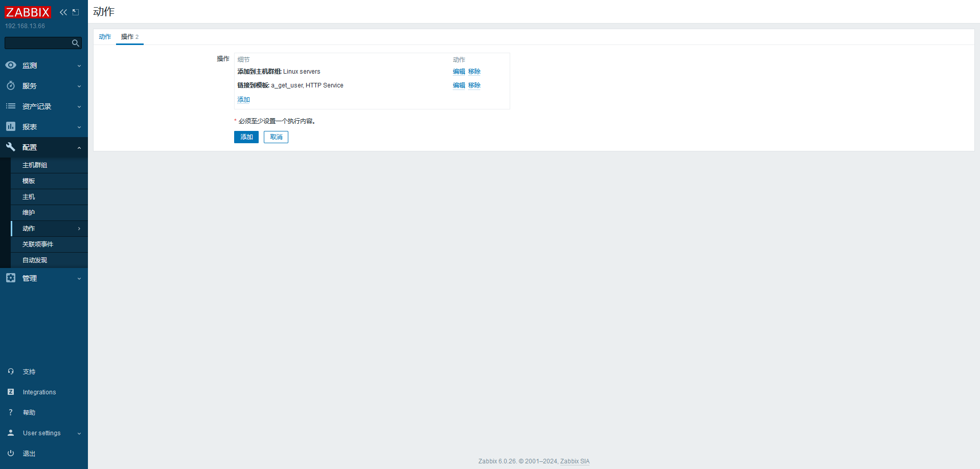Switch to the 动作 tab
This screenshot has width=980, height=469.
[x=105, y=37]
